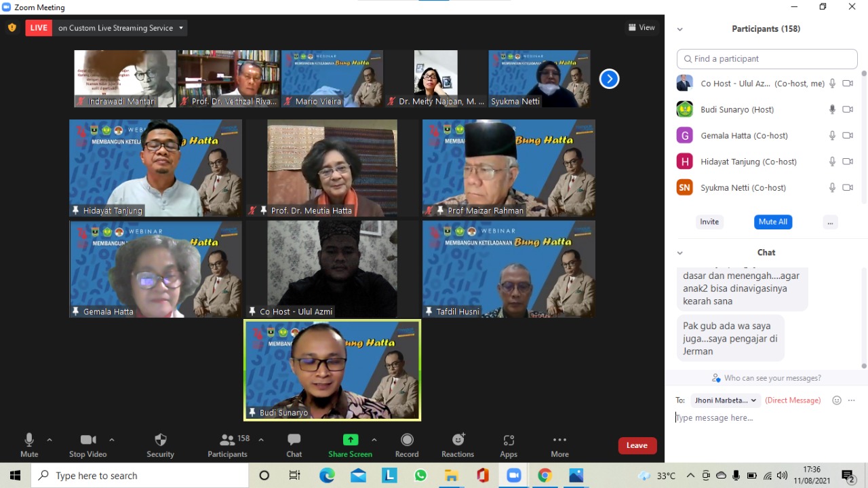This screenshot has width=868, height=488.
Task: Open Security options in the toolbar
Action: (x=160, y=445)
